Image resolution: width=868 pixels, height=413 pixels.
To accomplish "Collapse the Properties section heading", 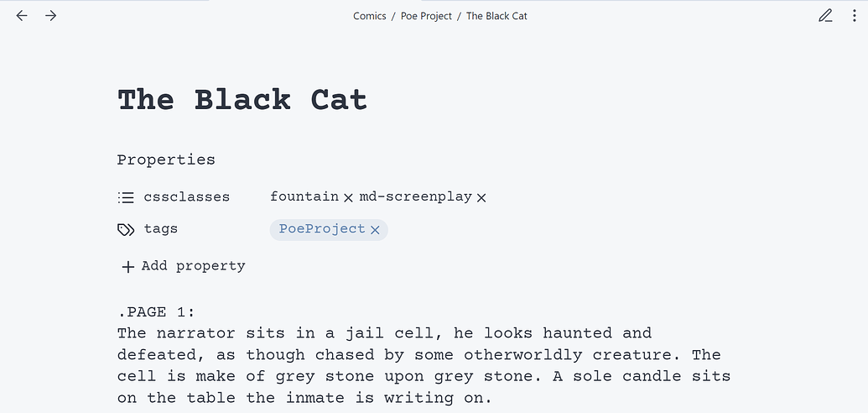I will click(166, 159).
